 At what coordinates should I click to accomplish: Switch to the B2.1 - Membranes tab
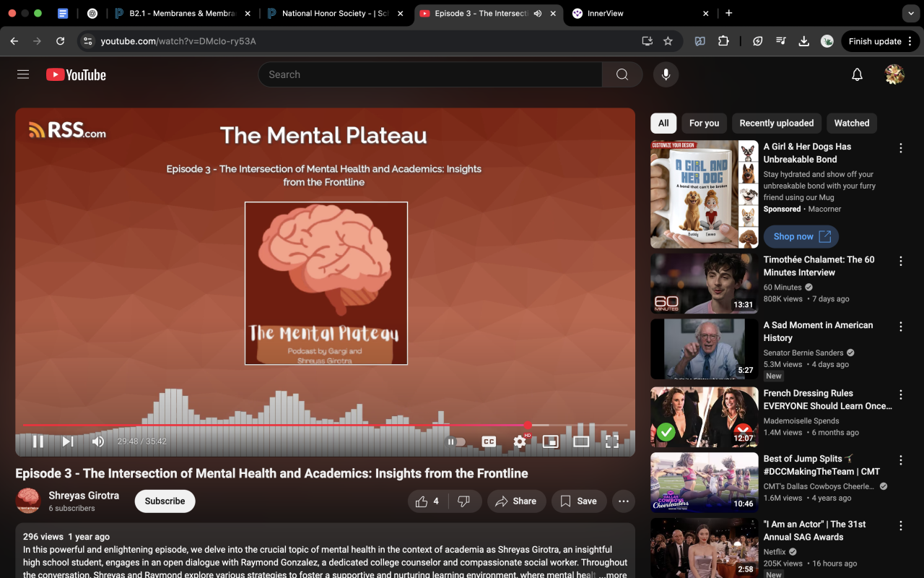coord(183,13)
